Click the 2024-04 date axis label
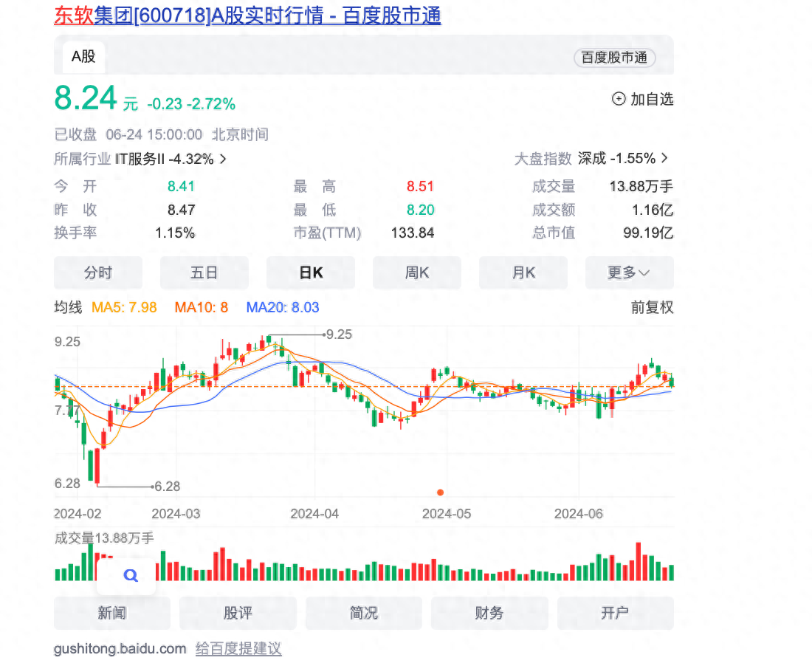Image resolution: width=812 pixels, height=666 pixels. (x=314, y=514)
